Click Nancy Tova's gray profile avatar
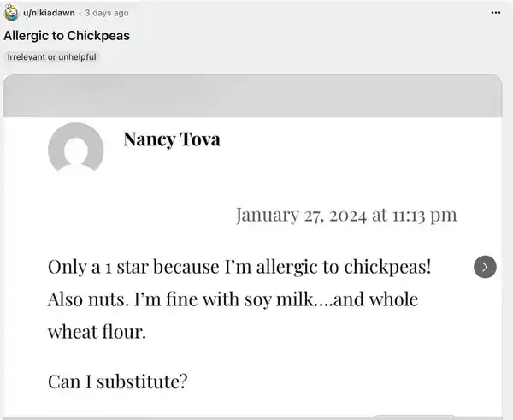Screen dimensions: 513x420 [76, 151]
